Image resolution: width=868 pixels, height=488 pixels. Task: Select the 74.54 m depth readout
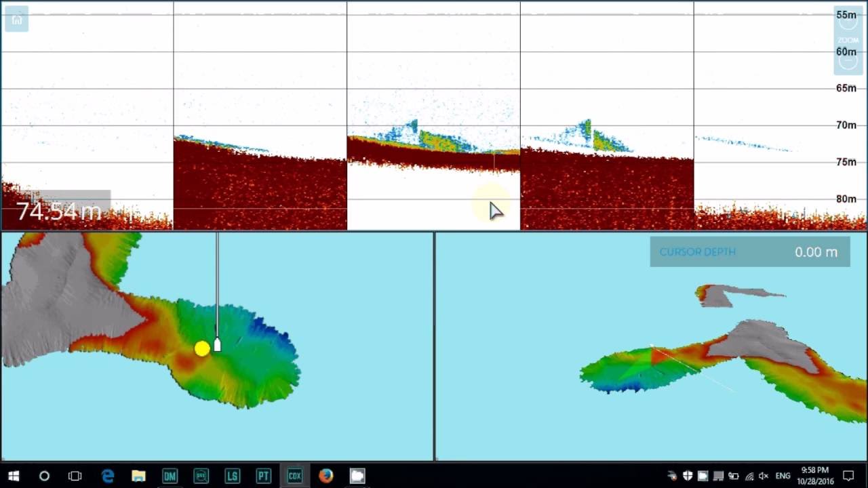(59, 211)
